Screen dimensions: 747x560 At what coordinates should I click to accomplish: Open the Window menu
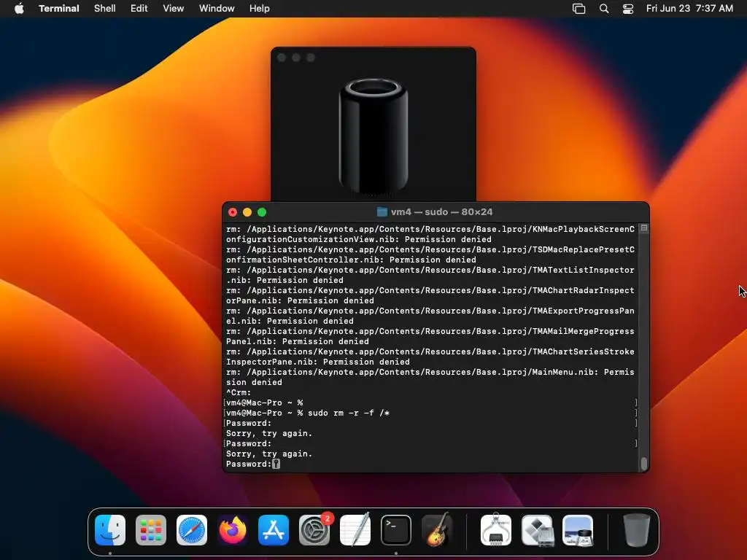click(x=217, y=9)
